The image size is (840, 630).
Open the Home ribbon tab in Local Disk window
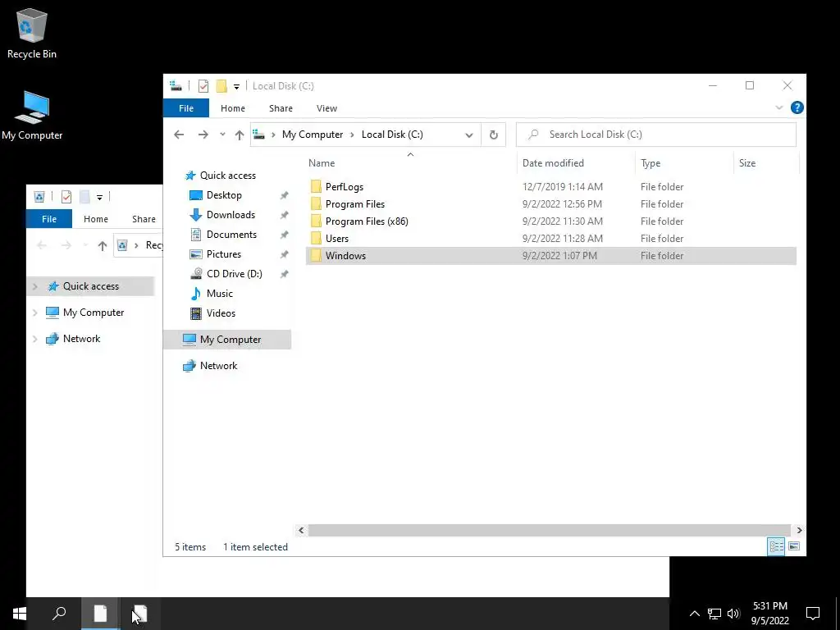point(232,108)
